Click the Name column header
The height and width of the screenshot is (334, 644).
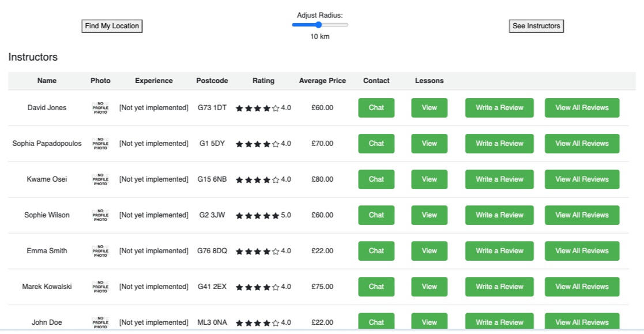47,81
